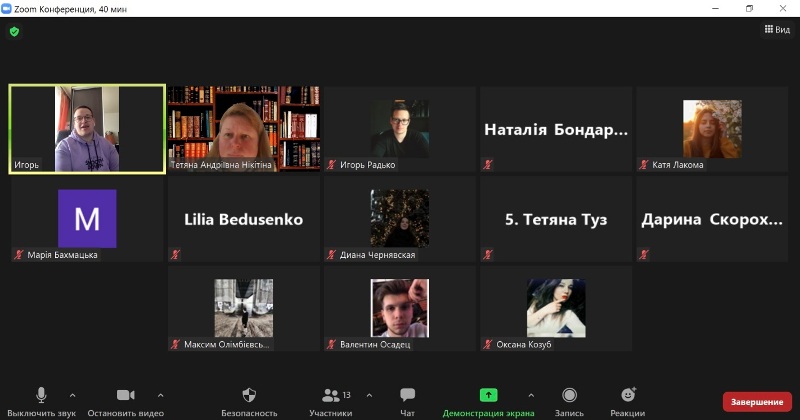The image size is (800, 420).
Task: Expand the participants options arrow
Action: (x=369, y=395)
